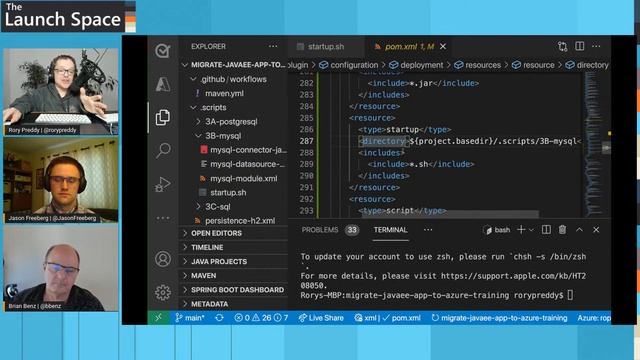
Task: Click the horizontal editor scrollbar
Action: click(x=451, y=214)
